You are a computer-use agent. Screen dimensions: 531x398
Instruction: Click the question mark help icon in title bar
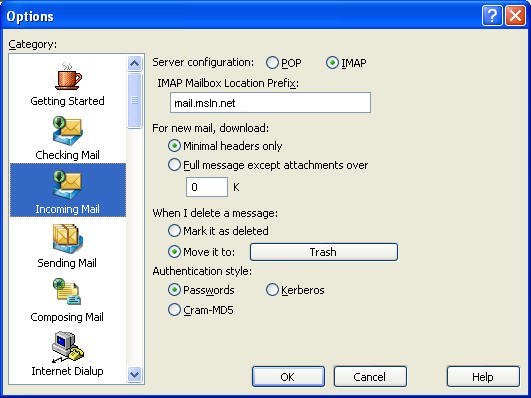pyautogui.click(x=492, y=16)
